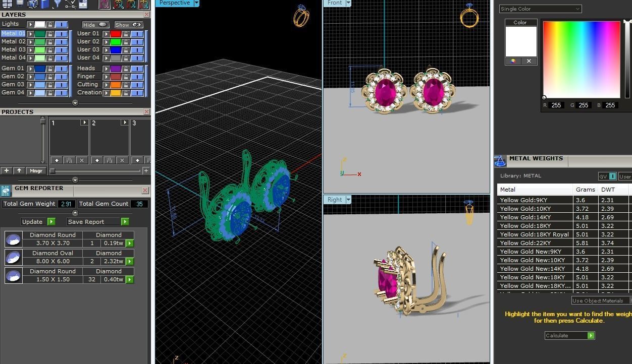Click the large white Color preview swatch
Screen dimensions: 632x364
point(521,41)
